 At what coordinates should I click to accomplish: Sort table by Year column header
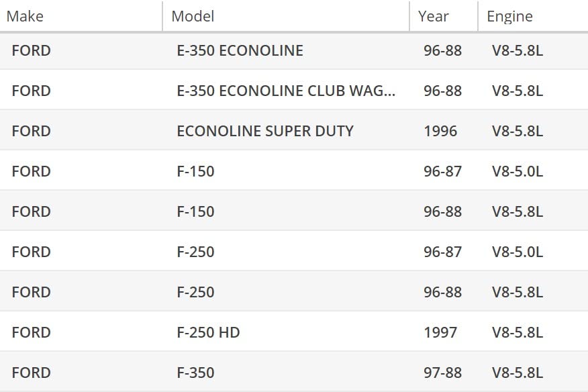click(x=434, y=16)
